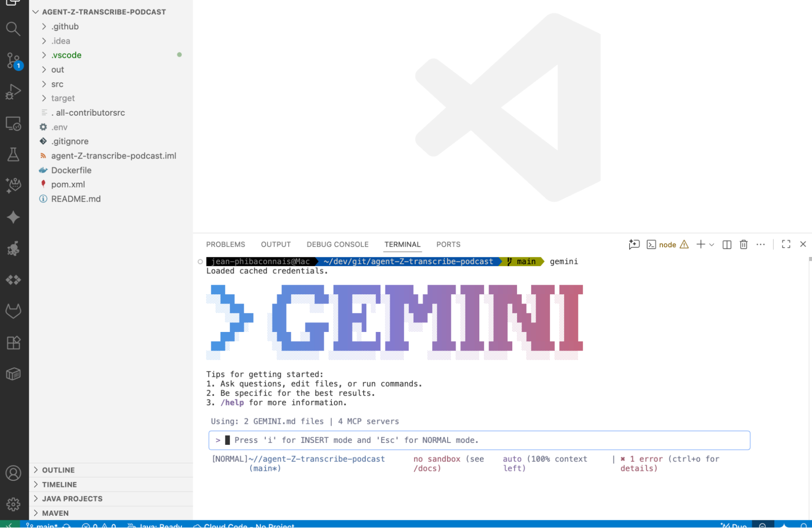Expand the JAVA PROJECTS section

(x=72, y=499)
